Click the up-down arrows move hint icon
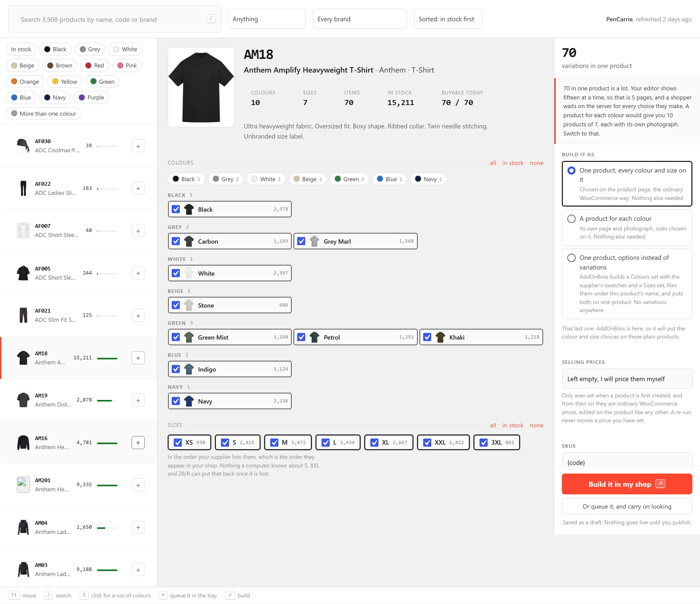The height and width of the screenshot is (604, 700). [x=14, y=595]
